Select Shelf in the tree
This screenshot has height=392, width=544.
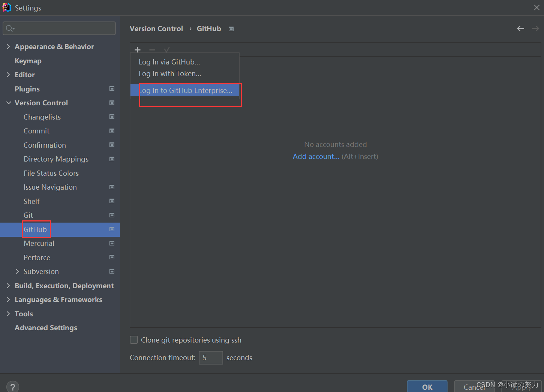[31, 201]
